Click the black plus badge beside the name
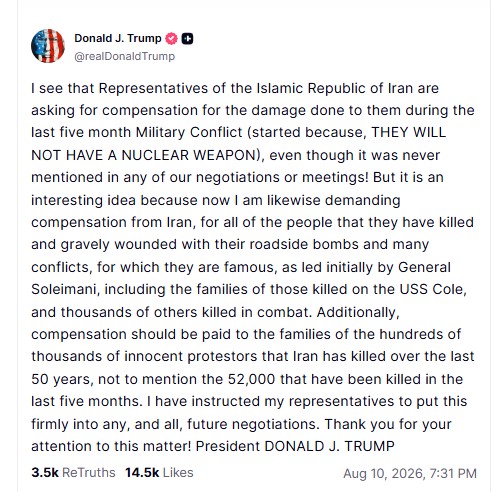Screen dimensions: 492x492 [x=187, y=39]
